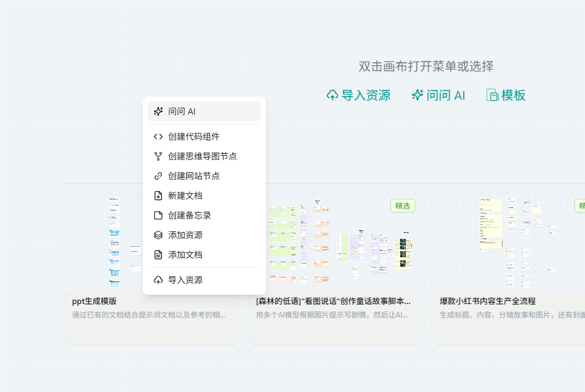Viewport: 585px width, 392px height.
Task: Click the template icon beside 模板
Action: pos(493,95)
